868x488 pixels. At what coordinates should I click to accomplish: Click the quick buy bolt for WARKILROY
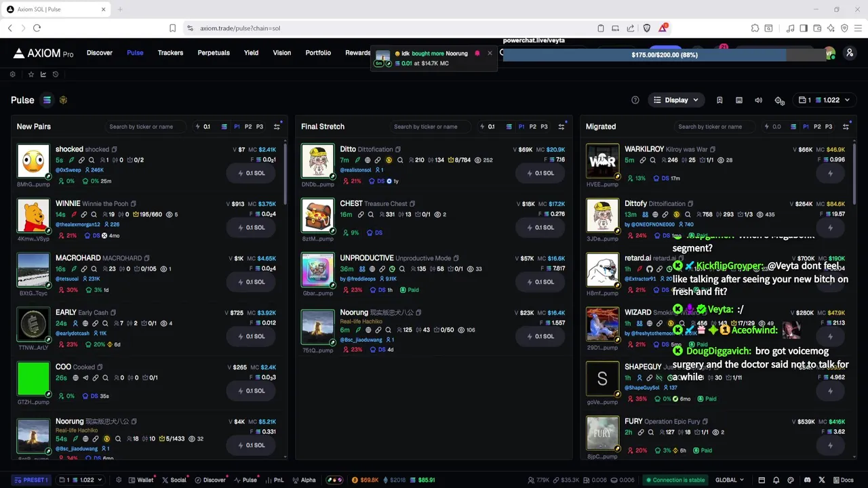click(x=830, y=173)
